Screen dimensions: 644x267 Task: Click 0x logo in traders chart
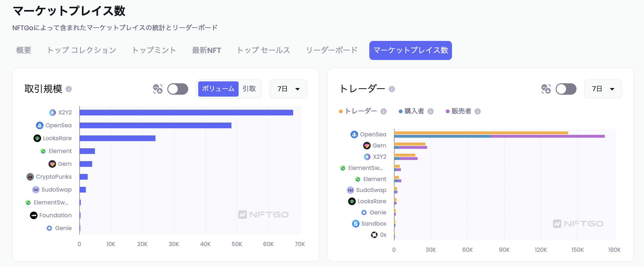374,235
